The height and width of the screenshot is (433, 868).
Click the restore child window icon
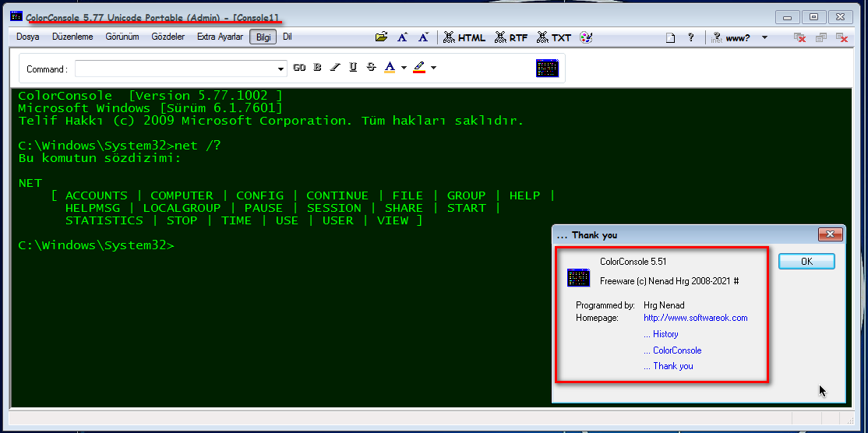click(x=821, y=37)
